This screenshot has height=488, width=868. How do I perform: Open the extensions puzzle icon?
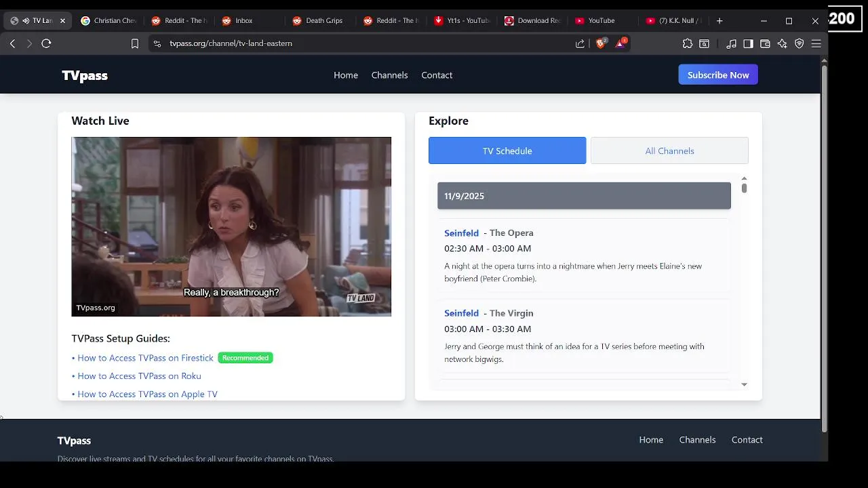[688, 43]
